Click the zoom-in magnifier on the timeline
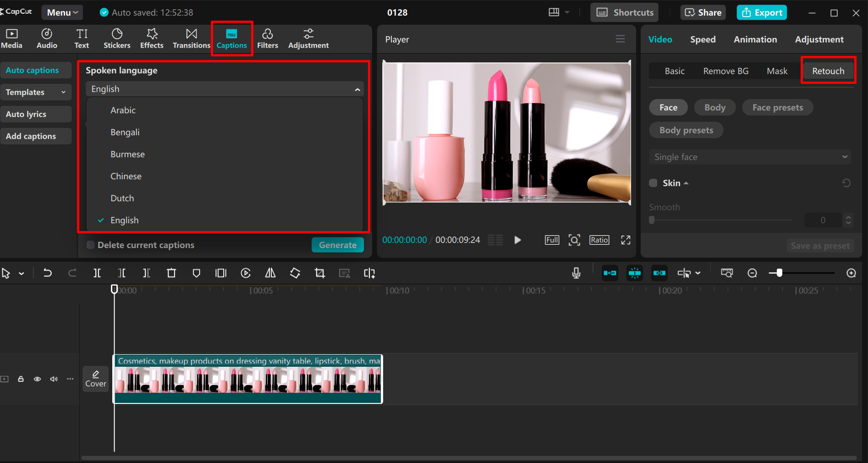 click(852, 273)
